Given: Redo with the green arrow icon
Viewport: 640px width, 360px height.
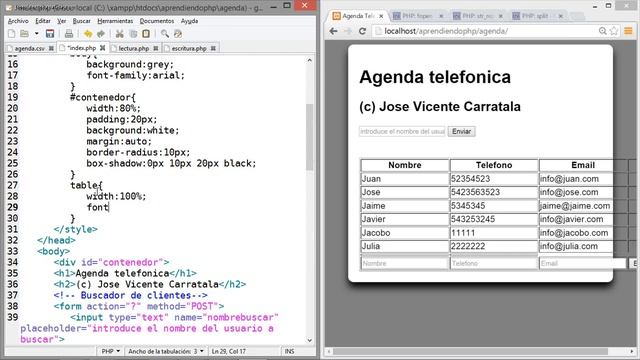Looking at the screenshot, I should point(101,34).
